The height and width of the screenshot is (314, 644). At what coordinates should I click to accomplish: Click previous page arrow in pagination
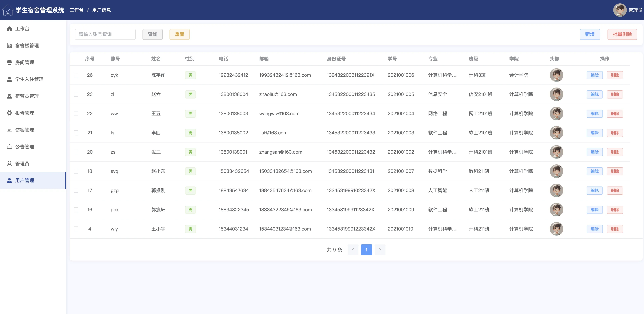(x=353, y=250)
